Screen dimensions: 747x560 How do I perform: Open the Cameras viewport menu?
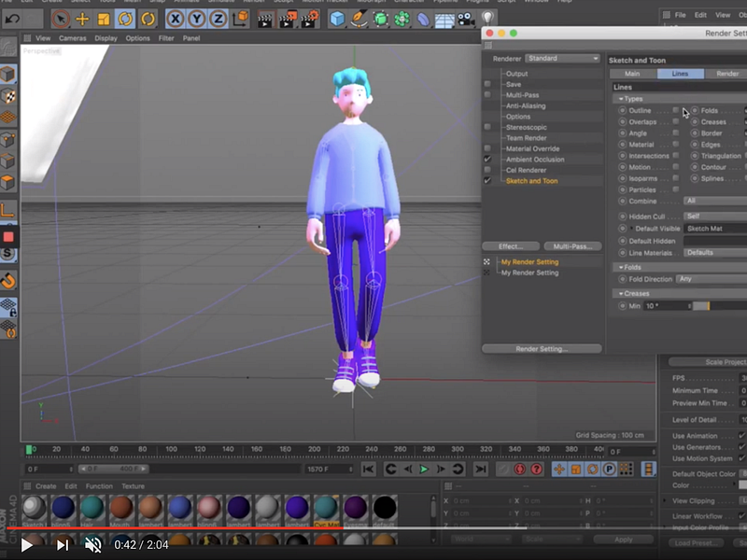pyautogui.click(x=72, y=38)
